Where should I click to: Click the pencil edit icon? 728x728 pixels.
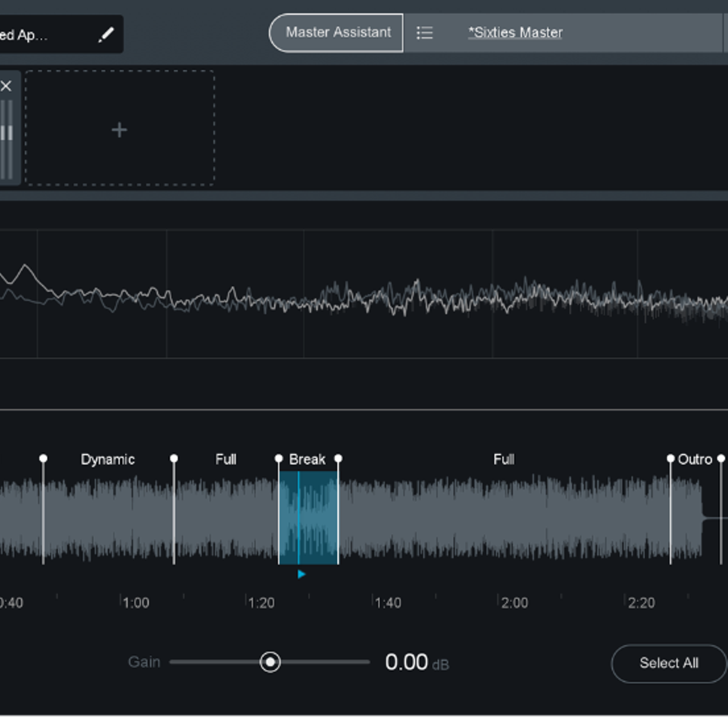click(x=106, y=35)
